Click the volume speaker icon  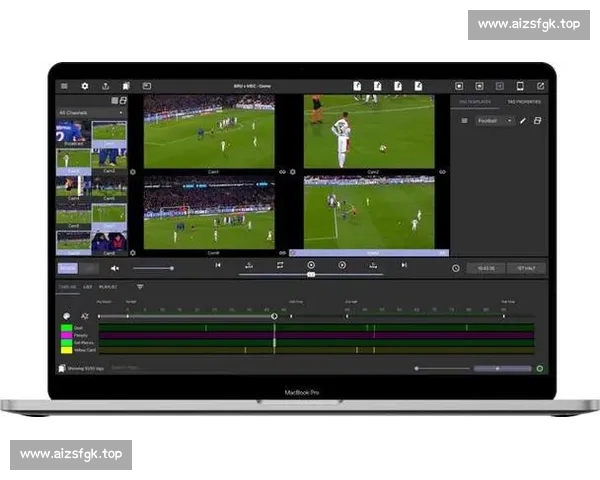point(114,268)
